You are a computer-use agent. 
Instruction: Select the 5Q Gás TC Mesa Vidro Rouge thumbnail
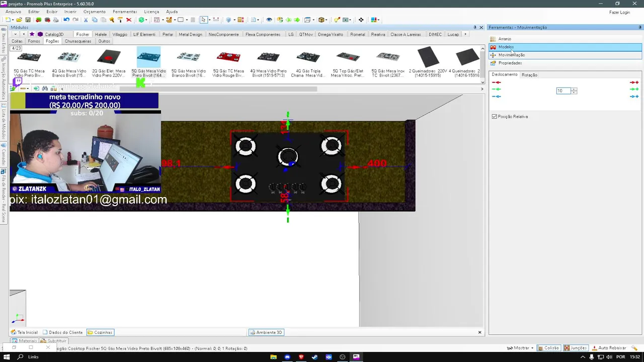[x=228, y=63]
